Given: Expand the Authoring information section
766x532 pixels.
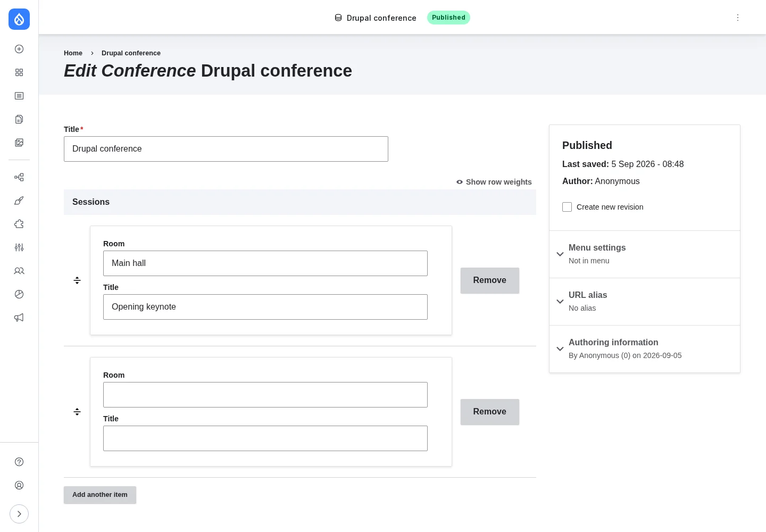Looking at the screenshot, I should point(645,349).
